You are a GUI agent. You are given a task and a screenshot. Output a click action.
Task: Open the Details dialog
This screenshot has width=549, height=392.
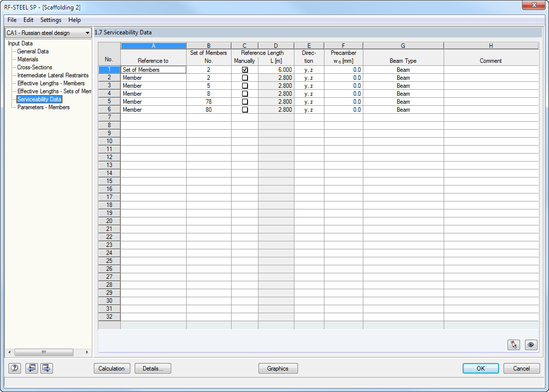click(153, 368)
